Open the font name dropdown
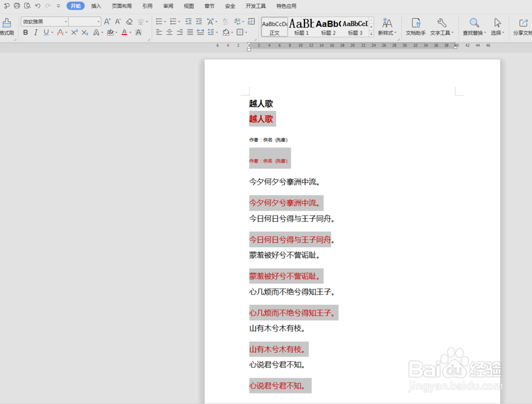The height and width of the screenshot is (404, 532). pyautogui.click(x=66, y=21)
